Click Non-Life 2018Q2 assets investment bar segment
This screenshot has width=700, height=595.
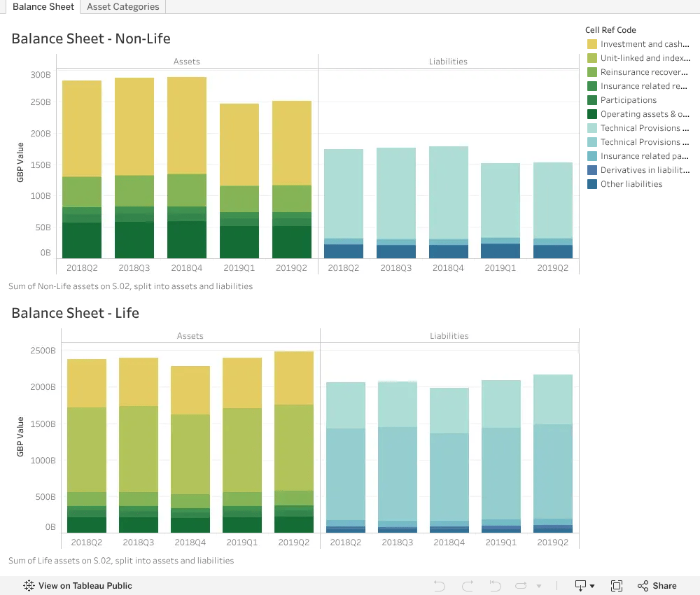point(82,129)
